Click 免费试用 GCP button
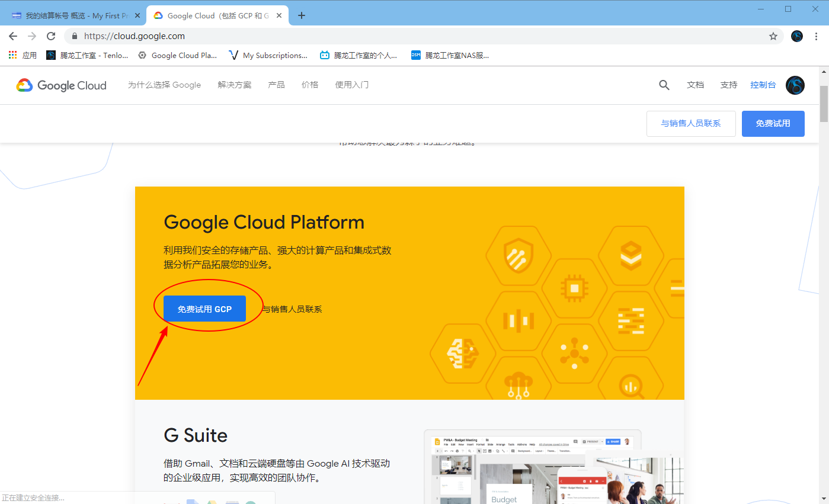 [x=204, y=309]
